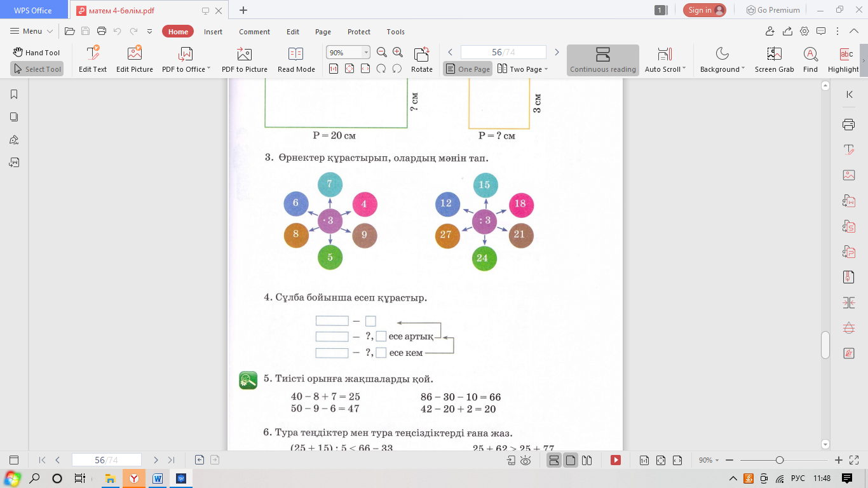Toggle single page view icon in status bar

pyautogui.click(x=571, y=460)
